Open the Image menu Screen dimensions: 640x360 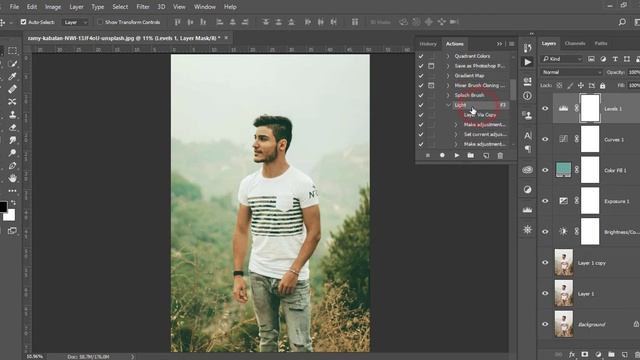point(53,7)
